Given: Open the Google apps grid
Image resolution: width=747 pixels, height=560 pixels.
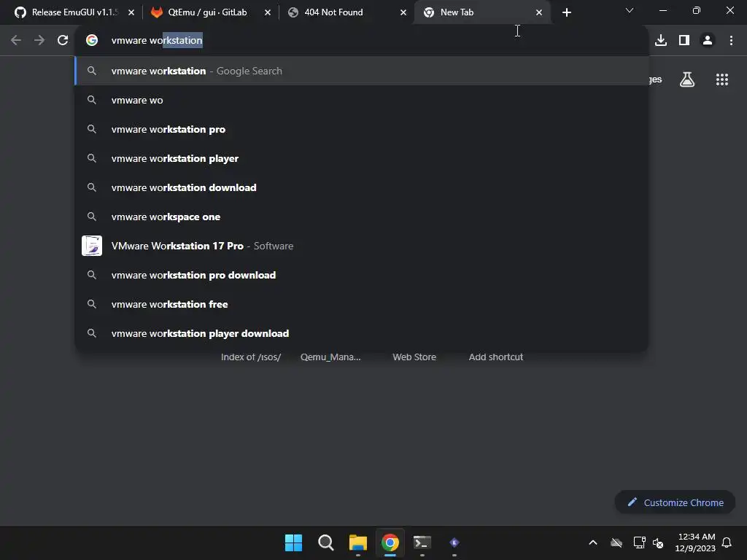Looking at the screenshot, I should click(x=722, y=79).
